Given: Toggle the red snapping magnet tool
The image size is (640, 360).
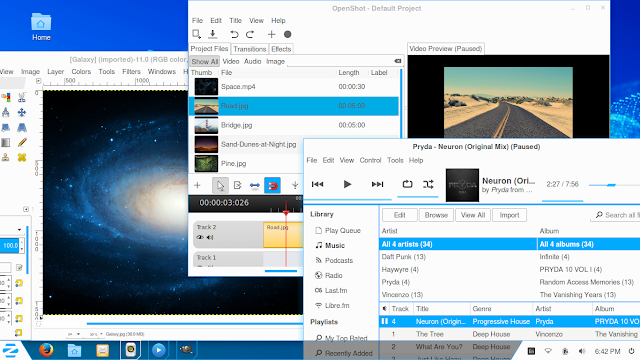Looking at the screenshot, I should (272, 186).
